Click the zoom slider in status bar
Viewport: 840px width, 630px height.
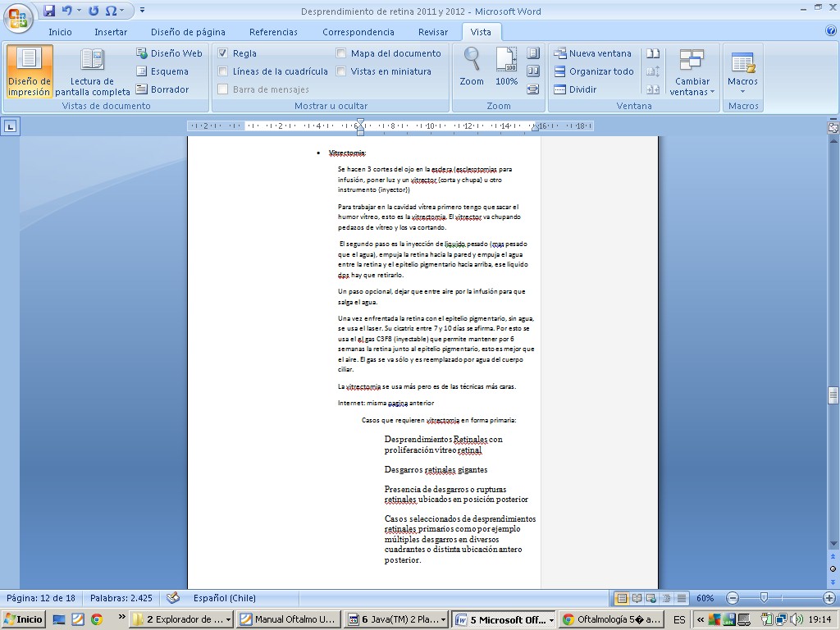pos(764,598)
